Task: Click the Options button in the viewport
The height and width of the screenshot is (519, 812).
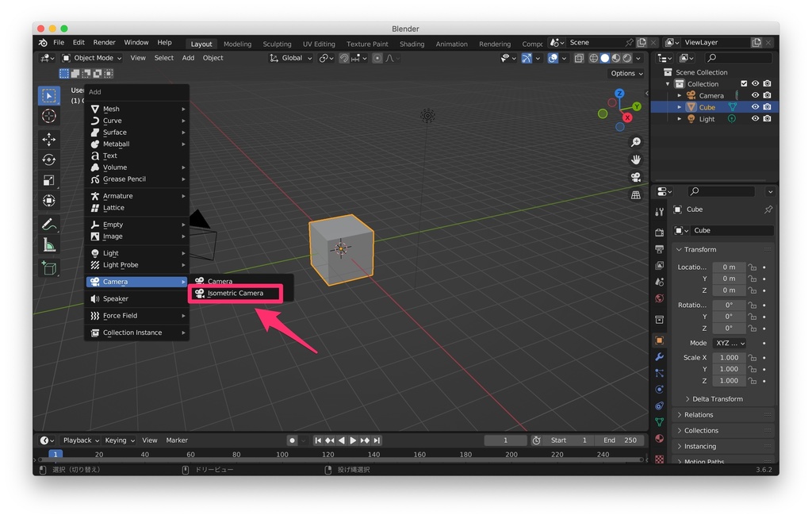Action: 626,73
